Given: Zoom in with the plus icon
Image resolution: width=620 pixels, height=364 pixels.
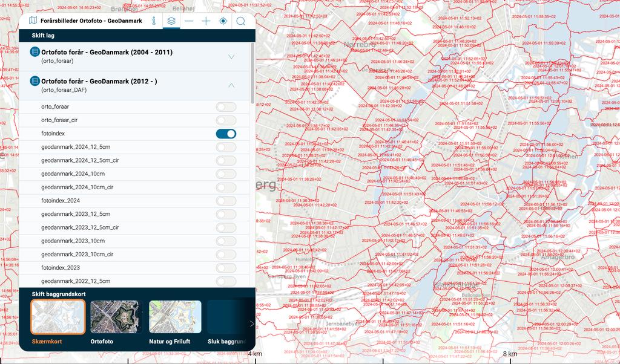Looking at the screenshot, I should pyautogui.click(x=206, y=21).
